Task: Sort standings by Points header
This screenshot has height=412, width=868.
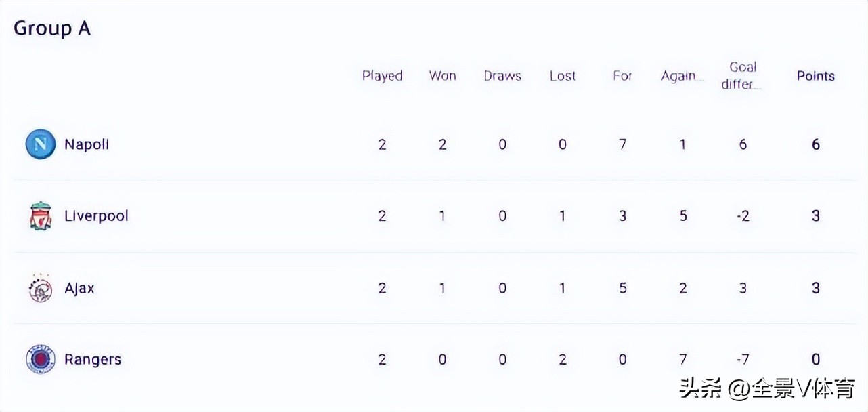Action: click(815, 76)
